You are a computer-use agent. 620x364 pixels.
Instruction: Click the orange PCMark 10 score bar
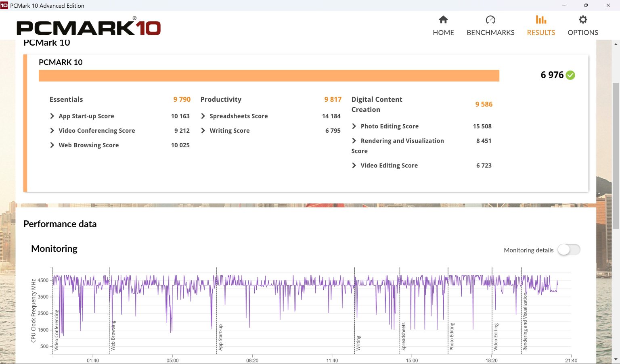[x=269, y=76]
